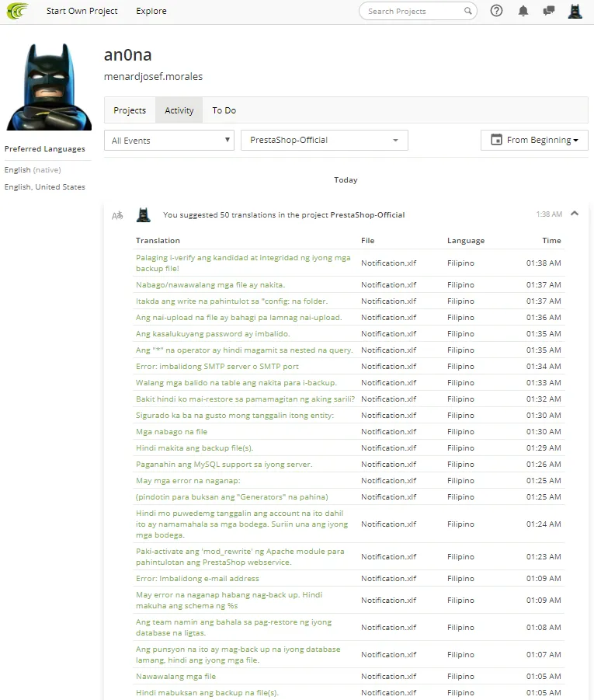Screen dimensions: 594x700
Task: Open the From Beginning date range dropdown
Action: point(534,140)
